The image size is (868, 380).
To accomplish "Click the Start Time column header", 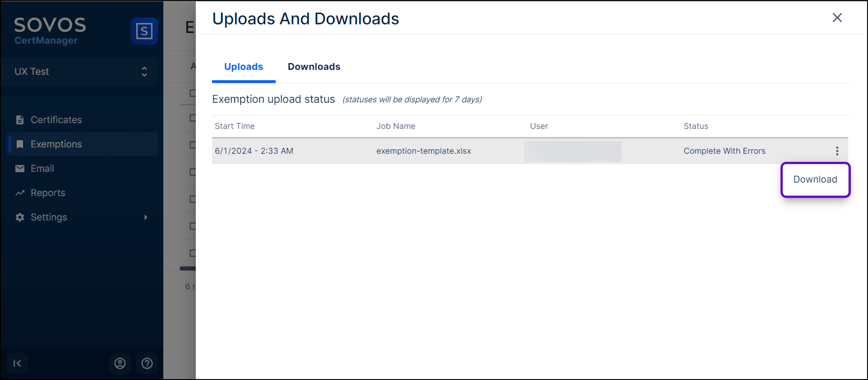I will point(235,126).
